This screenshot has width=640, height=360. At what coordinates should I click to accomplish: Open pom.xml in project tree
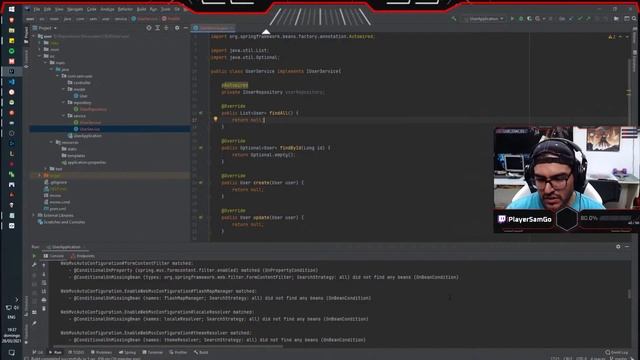(55, 209)
